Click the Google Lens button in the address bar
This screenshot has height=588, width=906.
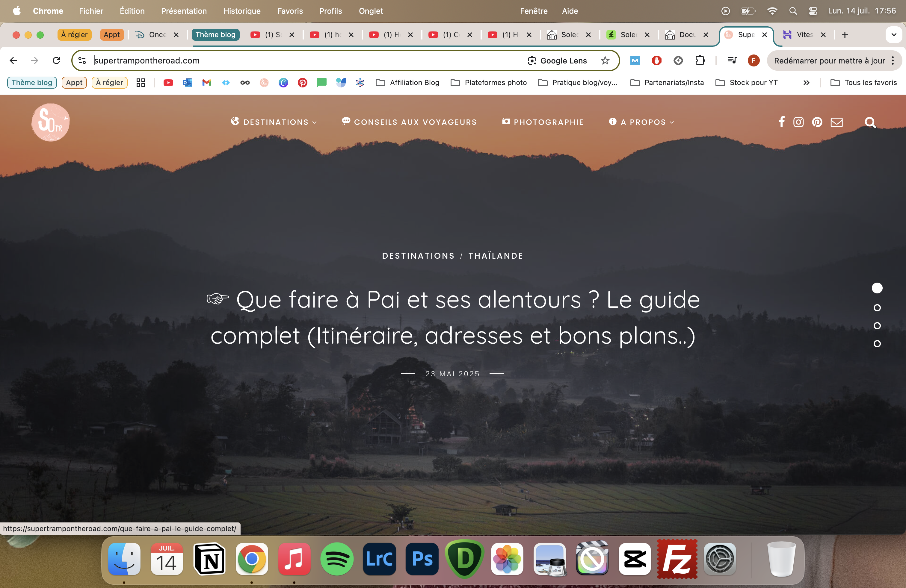tap(557, 60)
